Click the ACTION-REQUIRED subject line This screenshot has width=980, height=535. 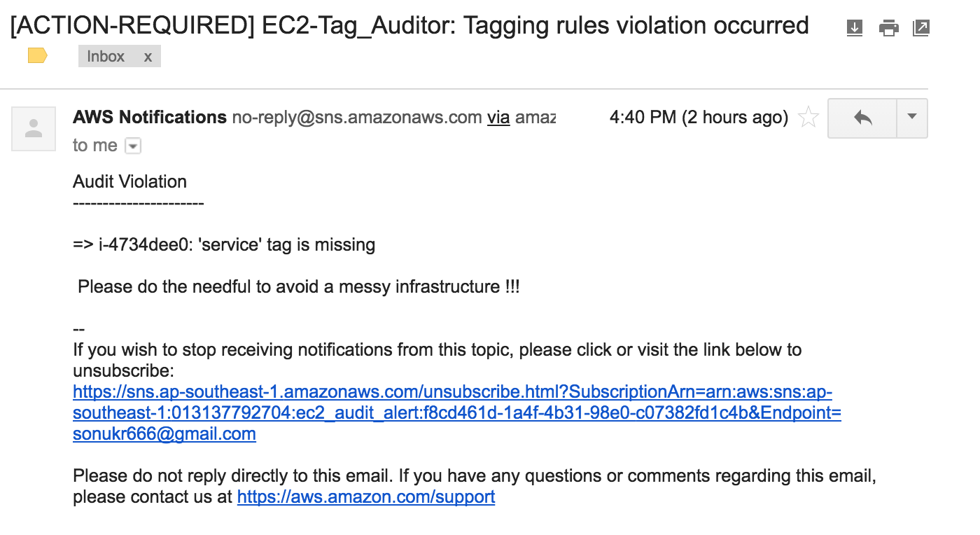coord(409,25)
